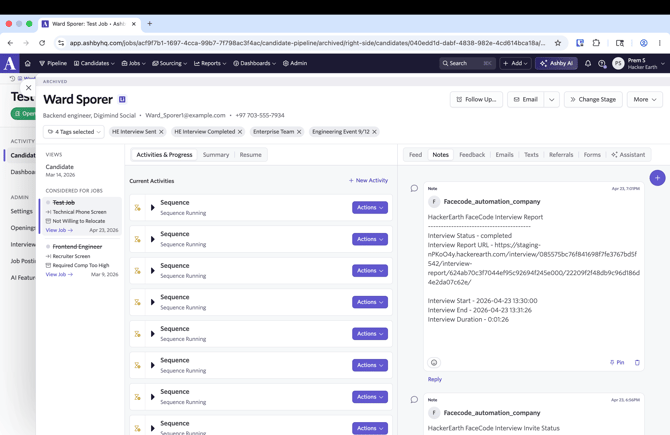Delete the first note with trash icon
The height and width of the screenshot is (435, 670).
tap(637, 362)
